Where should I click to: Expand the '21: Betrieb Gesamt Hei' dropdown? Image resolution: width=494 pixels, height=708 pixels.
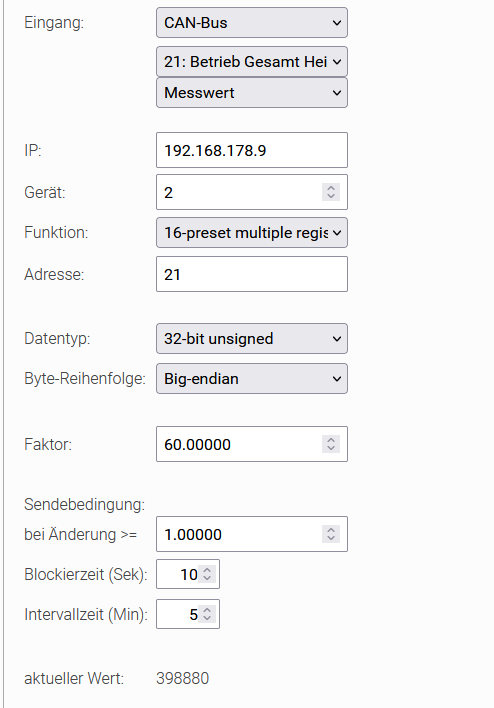click(x=252, y=61)
